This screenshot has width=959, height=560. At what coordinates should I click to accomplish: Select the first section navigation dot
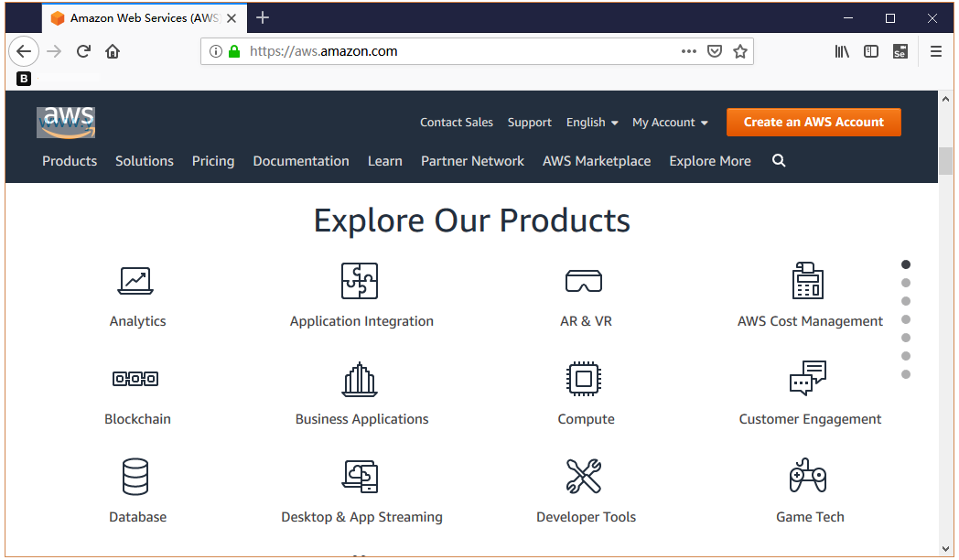[x=906, y=264]
